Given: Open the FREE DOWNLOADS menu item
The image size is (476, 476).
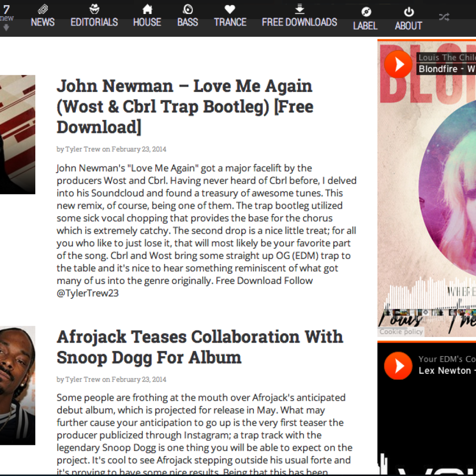Looking at the screenshot, I should [x=299, y=22].
